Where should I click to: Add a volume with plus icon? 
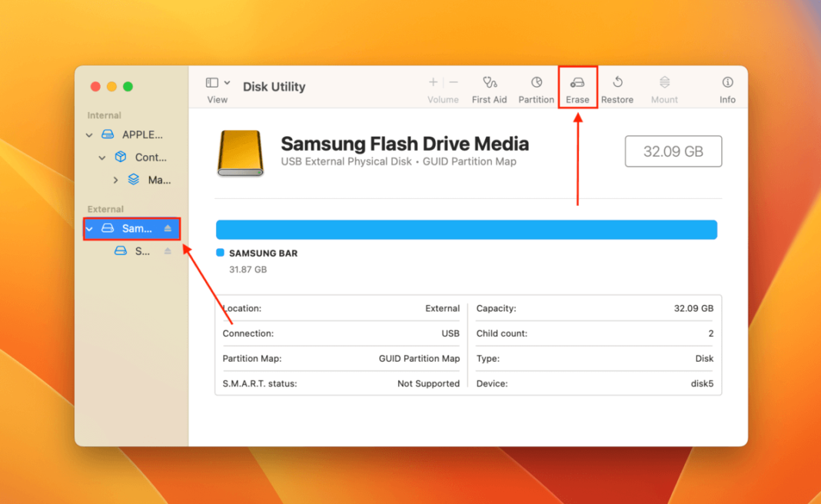433,82
